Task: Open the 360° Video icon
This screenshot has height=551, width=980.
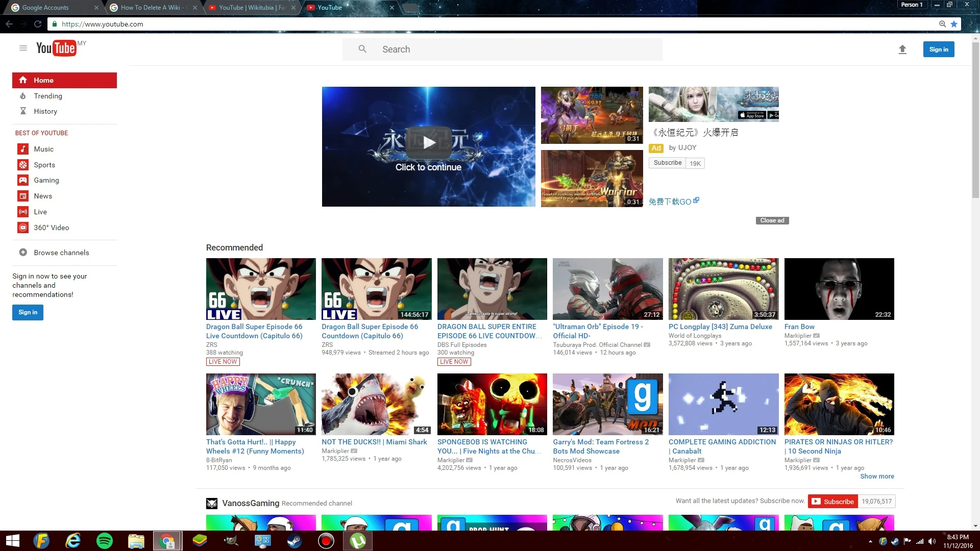Action: click(x=23, y=228)
